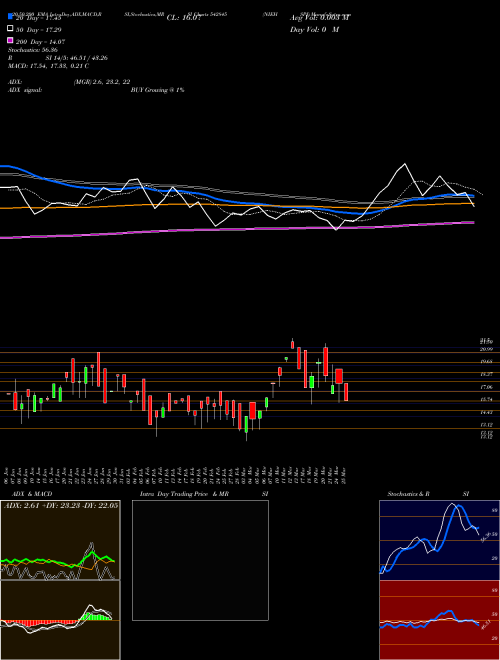Open the red-background RSI chart panel
500x660 pixels.
point(439,620)
